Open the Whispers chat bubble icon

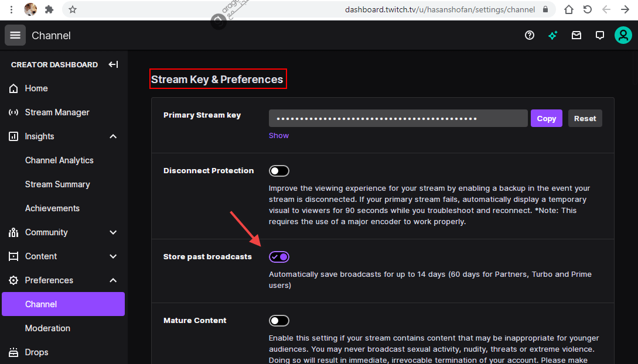600,35
